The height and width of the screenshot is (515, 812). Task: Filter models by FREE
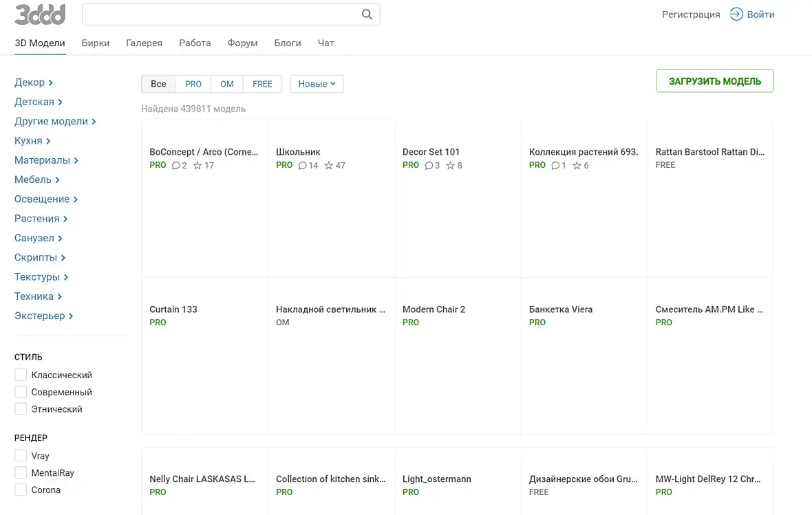(x=262, y=84)
